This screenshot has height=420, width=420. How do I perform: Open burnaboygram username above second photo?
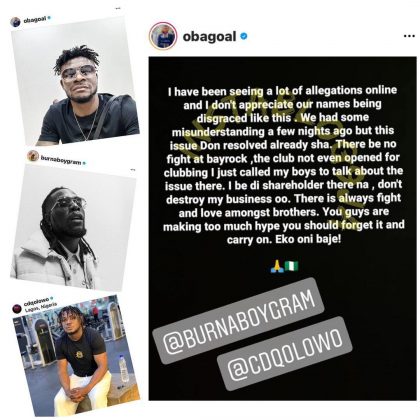[x=61, y=160]
